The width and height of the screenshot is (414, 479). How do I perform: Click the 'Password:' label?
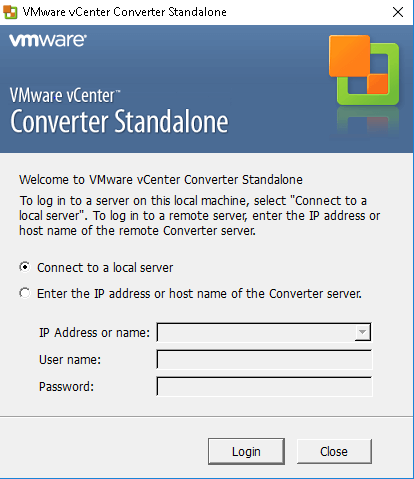point(66,386)
